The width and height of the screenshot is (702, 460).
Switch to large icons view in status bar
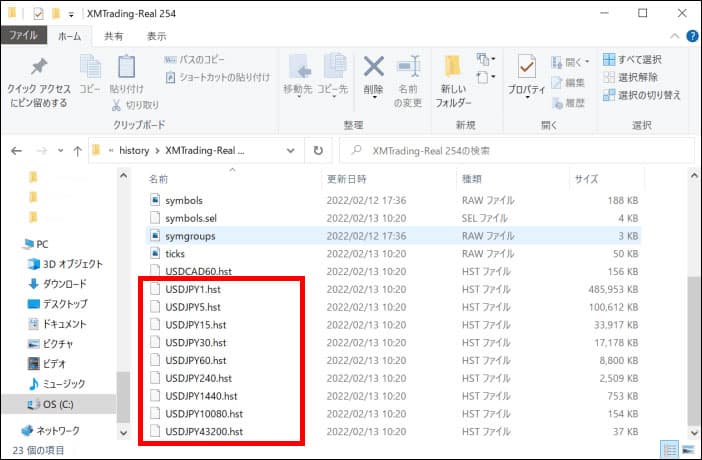tap(687, 450)
